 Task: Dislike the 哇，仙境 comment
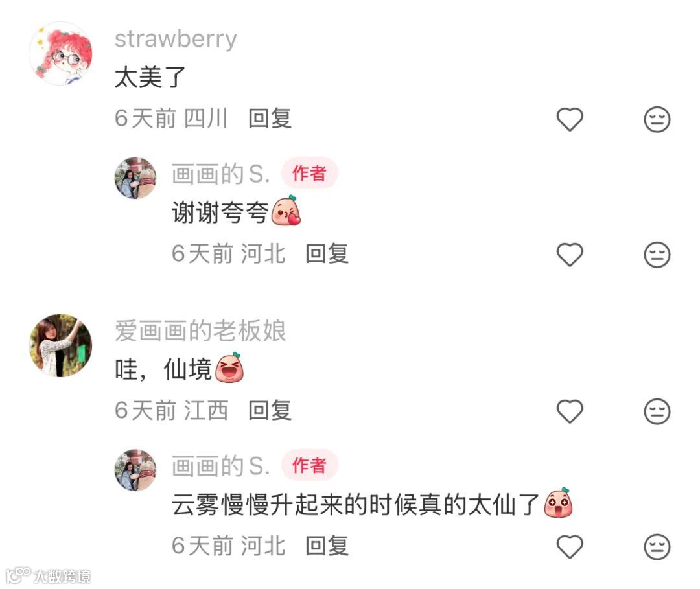point(657,411)
